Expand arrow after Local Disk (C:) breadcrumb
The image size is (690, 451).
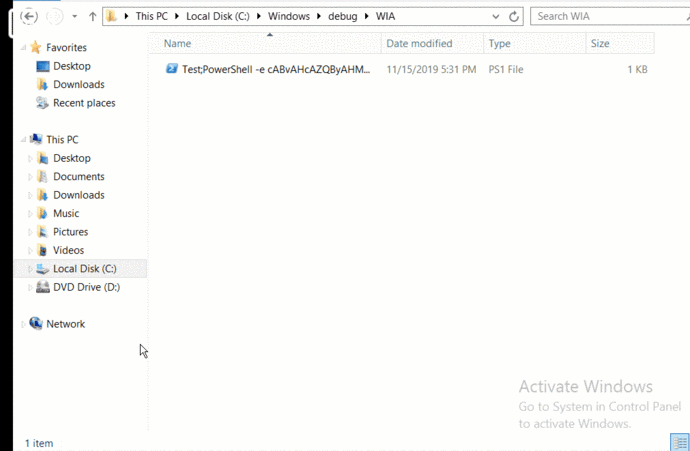[x=259, y=17]
